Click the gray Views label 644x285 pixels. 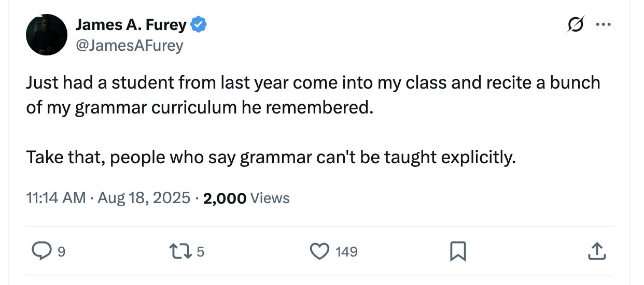coord(270,198)
